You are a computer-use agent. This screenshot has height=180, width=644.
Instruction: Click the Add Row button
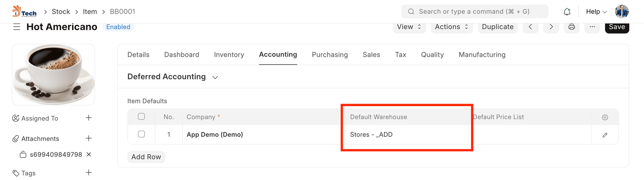pos(146,157)
